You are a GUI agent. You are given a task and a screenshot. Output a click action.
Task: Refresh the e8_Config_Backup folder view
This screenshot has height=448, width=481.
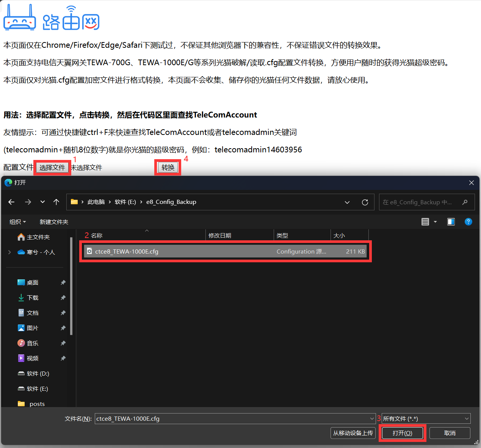pos(365,202)
